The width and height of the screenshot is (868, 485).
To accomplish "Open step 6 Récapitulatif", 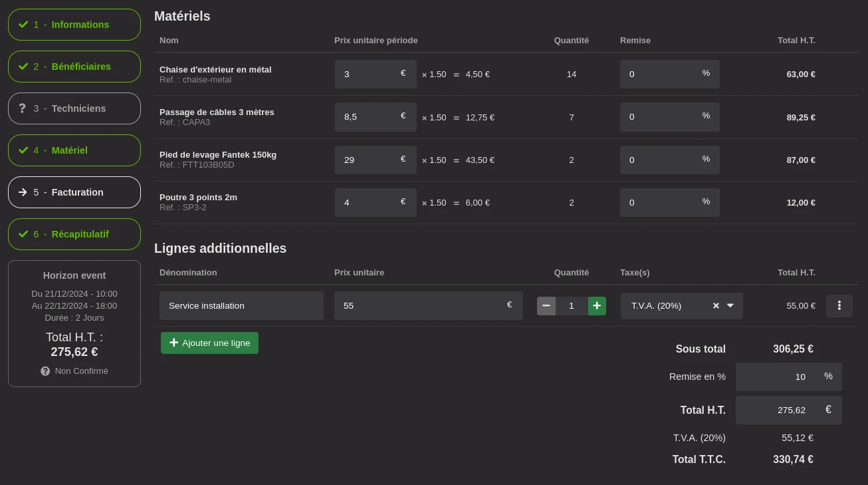I will pyautogui.click(x=74, y=234).
